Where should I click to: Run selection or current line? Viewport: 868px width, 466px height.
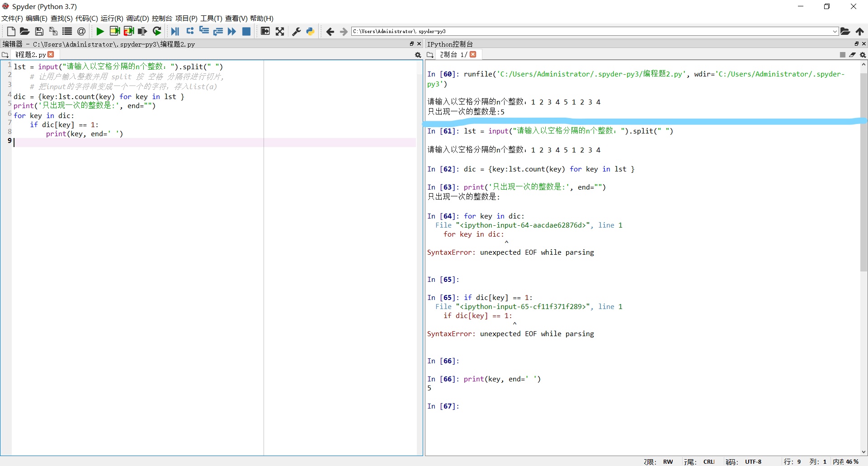point(142,31)
